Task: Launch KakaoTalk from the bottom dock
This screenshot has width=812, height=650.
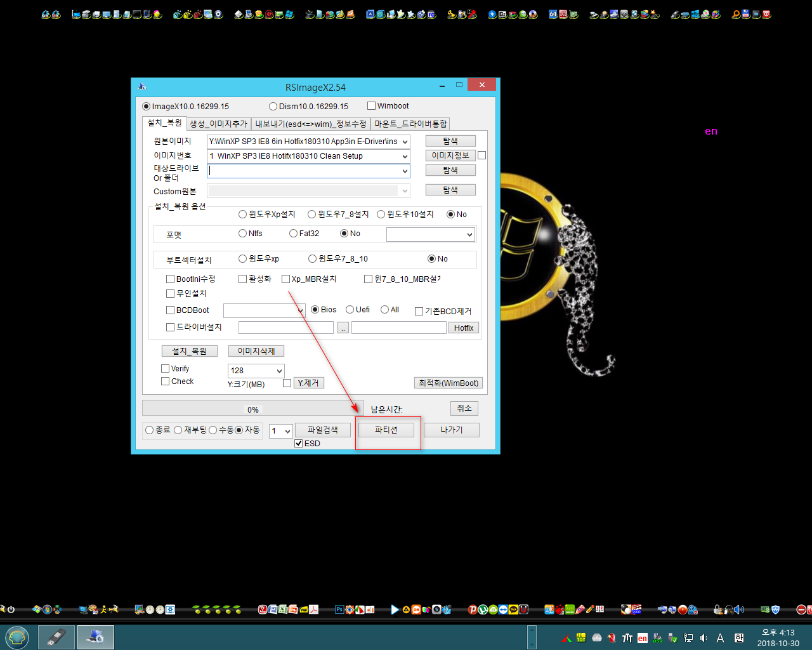Action: pos(513,609)
